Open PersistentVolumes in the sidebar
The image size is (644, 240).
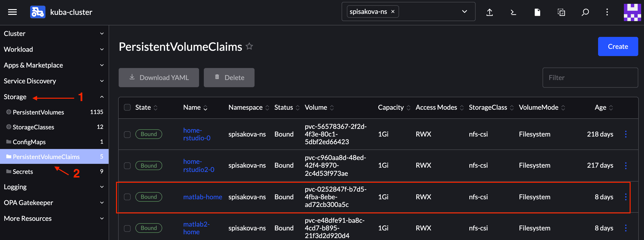[x=38, y=112]
